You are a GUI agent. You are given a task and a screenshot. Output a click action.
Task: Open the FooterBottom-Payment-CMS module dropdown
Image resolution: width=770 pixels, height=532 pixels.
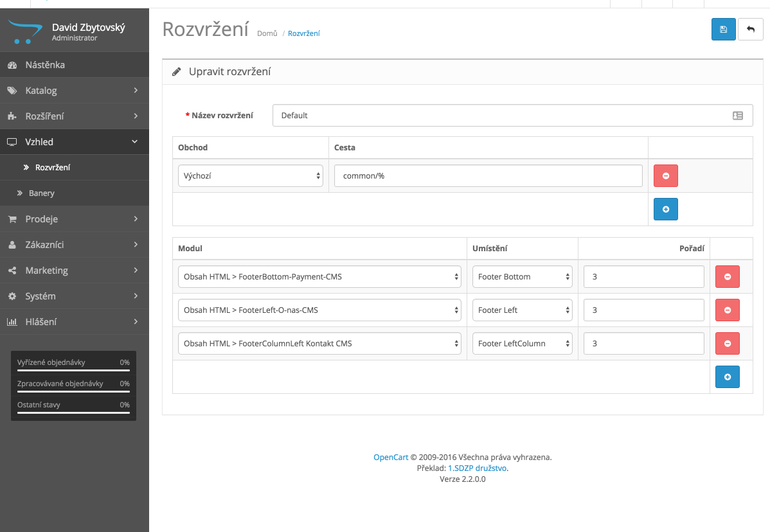tap(319, 277)
